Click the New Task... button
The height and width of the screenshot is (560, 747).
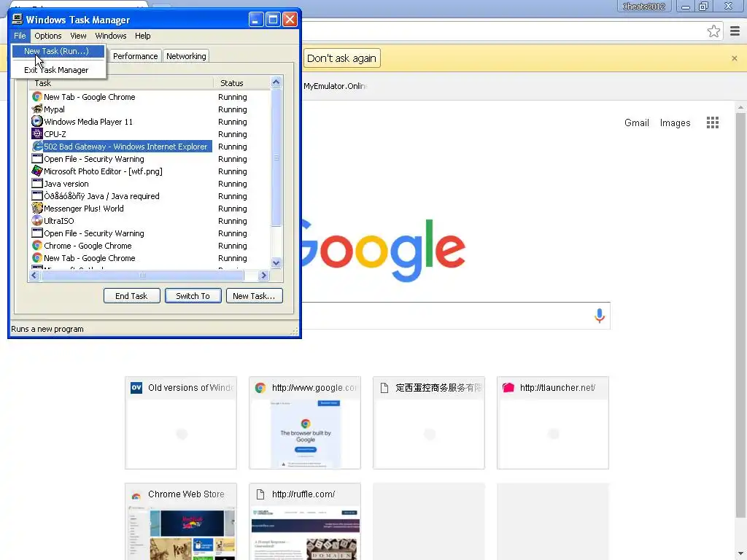click(x=254, y=296)
